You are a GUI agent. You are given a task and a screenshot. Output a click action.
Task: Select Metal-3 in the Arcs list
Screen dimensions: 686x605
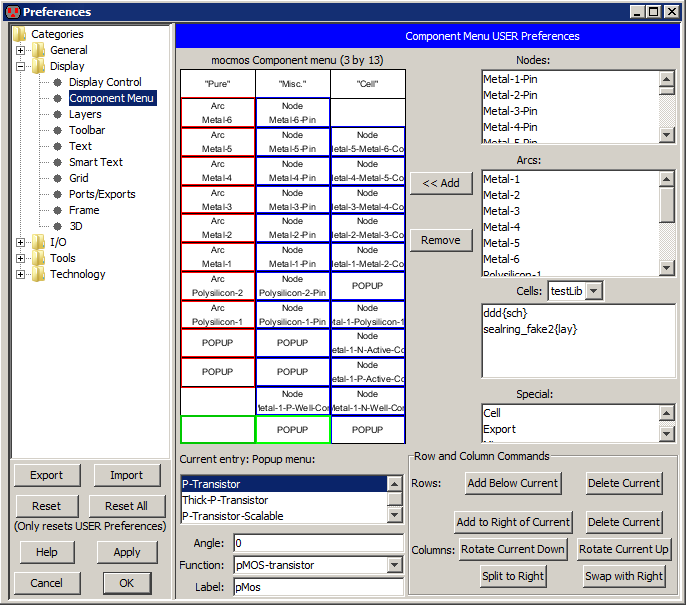click(x=502, y=211)
